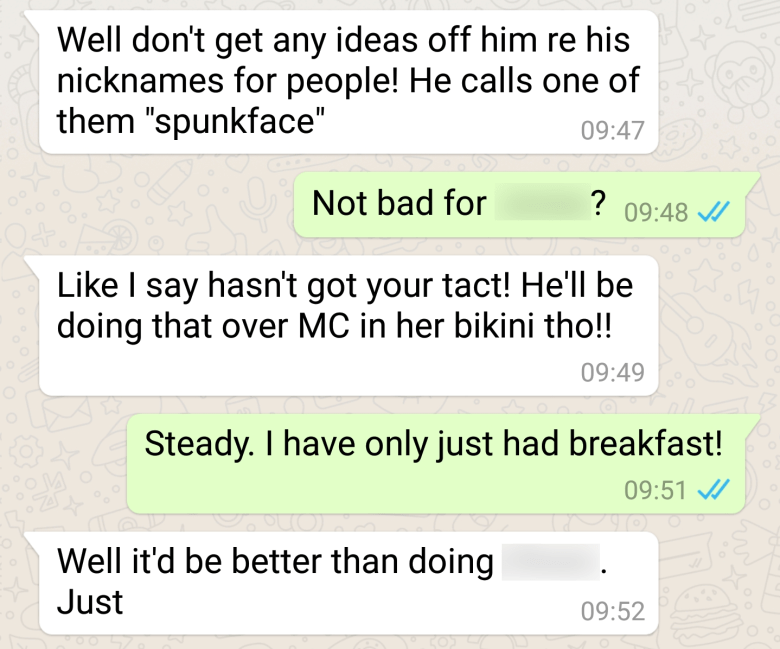
Task: Select the message about nicknames for people
Action: pos(348,82)
